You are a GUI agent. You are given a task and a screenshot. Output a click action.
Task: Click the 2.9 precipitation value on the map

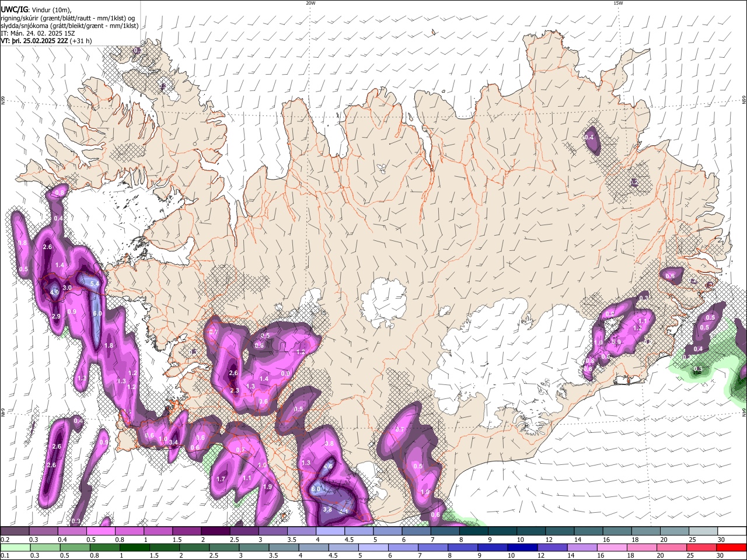pyautogui.click(x=57, y=316)
